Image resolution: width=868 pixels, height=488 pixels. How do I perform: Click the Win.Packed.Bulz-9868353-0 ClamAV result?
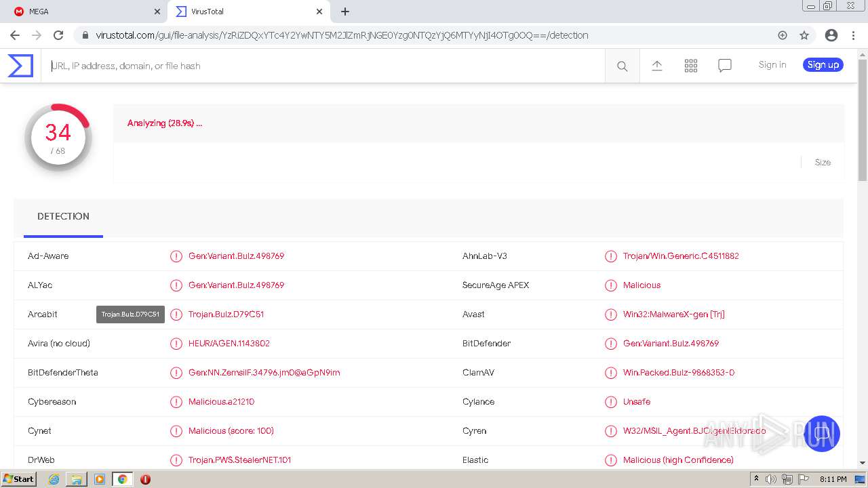click(678, 373)
